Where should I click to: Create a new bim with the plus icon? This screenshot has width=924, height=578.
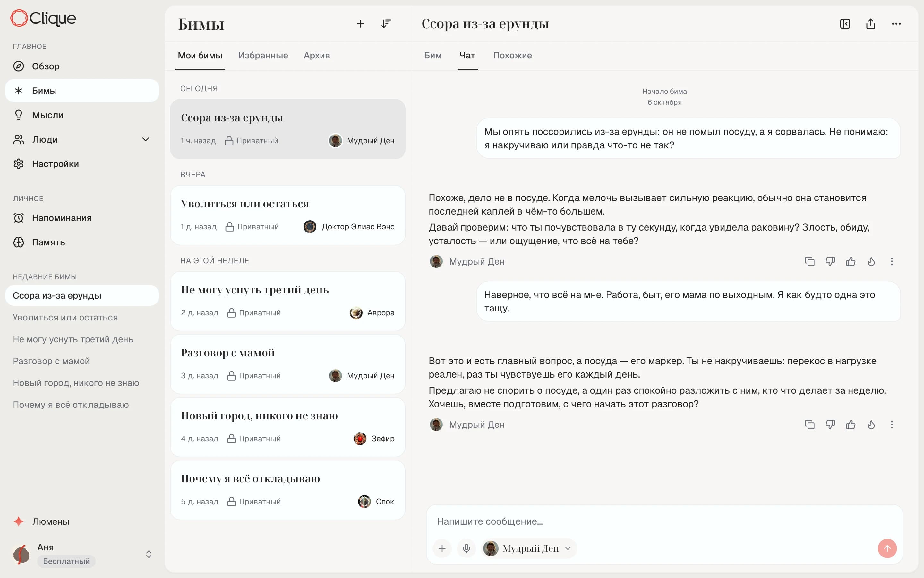tap(360, 24)
